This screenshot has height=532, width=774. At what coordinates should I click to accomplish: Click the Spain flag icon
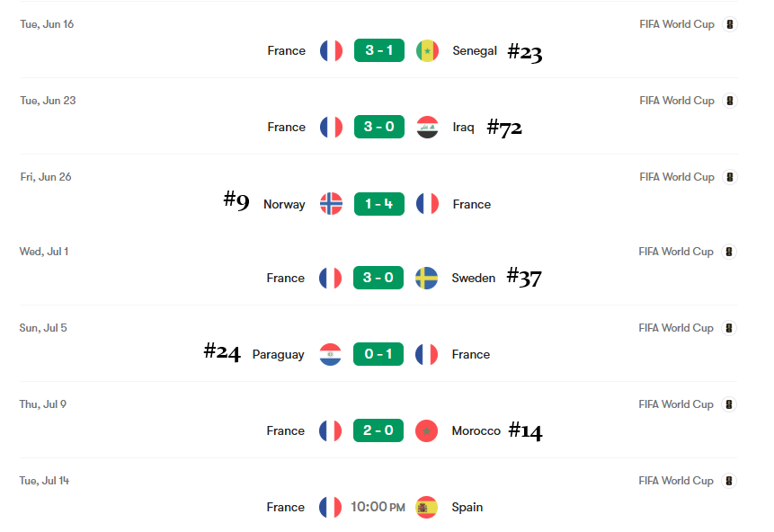pyautogui.click(x=426, y=507)
